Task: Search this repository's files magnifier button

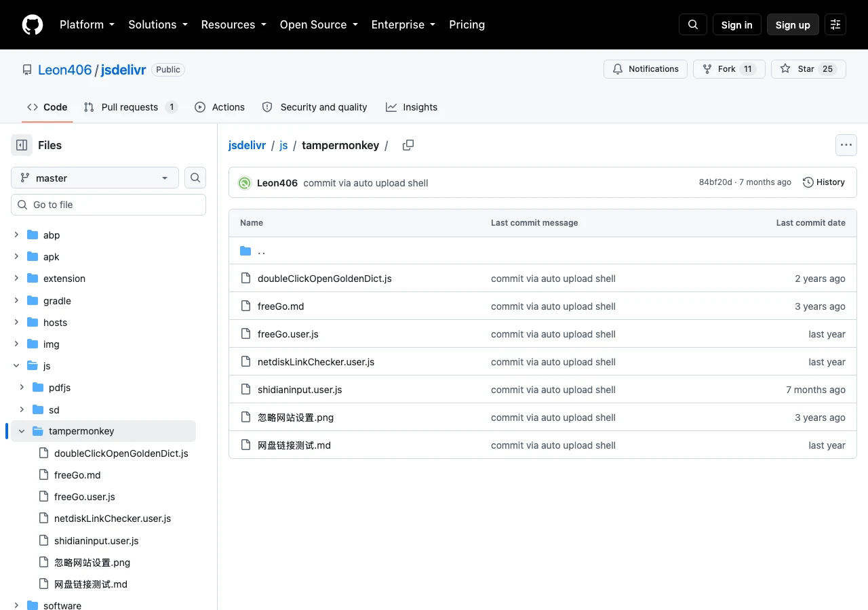Action: 195,178
